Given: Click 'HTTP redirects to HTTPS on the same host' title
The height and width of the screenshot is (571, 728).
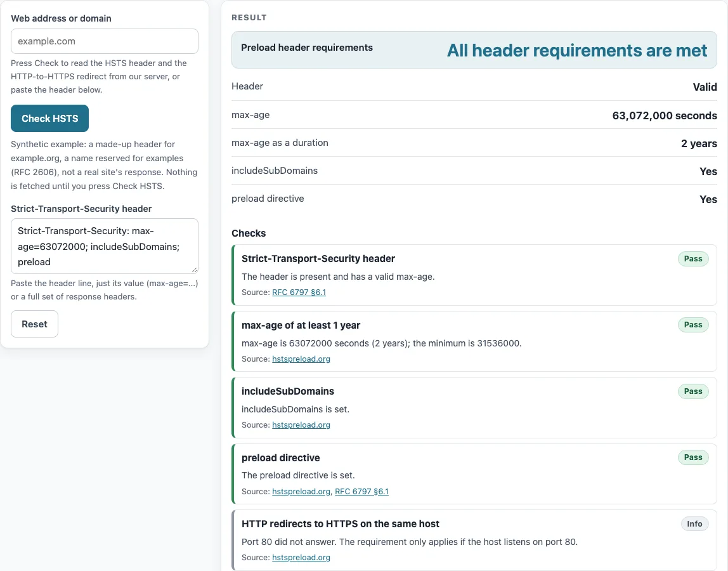Looking at the screenshot, I should click(x=341, y=523).
